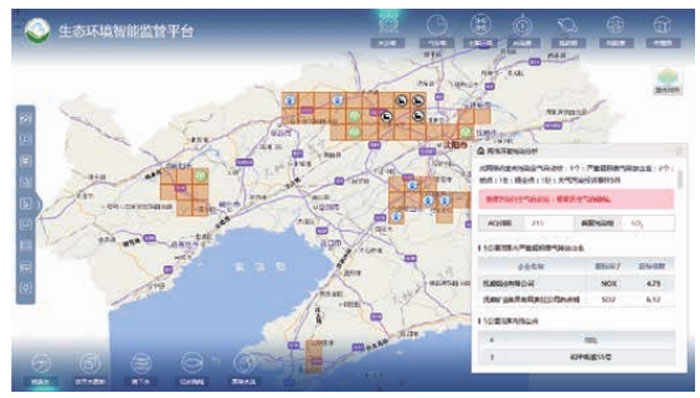Toggle the topmost tool in the side toolbar
This screenshot has height=398, width=700.
click(x=26, y=118)
